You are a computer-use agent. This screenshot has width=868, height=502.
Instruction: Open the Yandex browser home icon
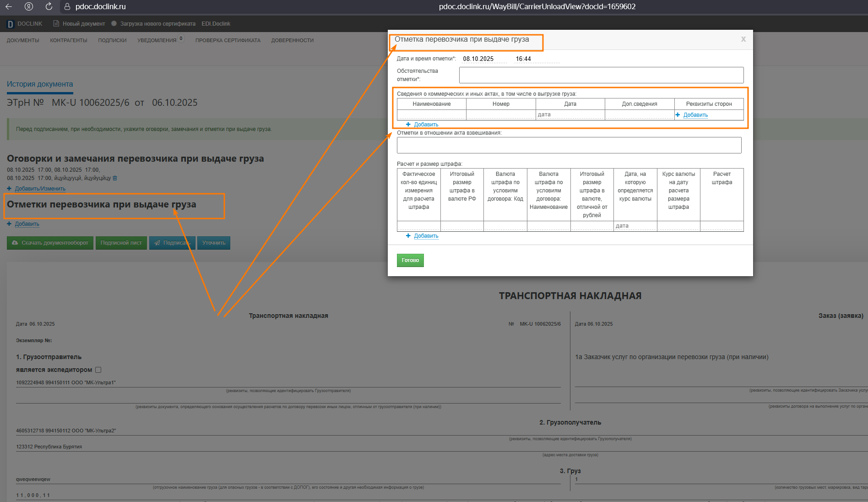29,6
